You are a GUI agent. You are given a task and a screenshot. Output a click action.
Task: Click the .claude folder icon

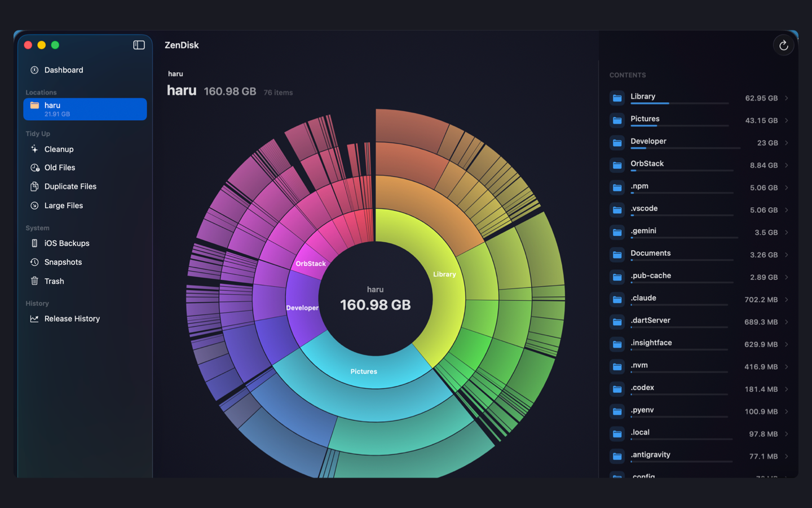pos(617,300)
